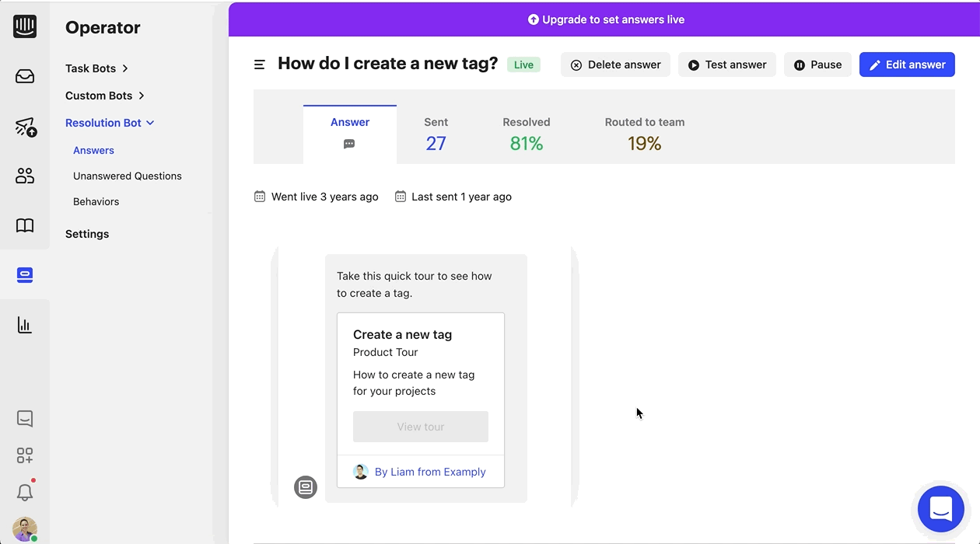Viewport: 980px width, 544px height.
Task: Click the Create a new tag card title
Action: pyautogui.click(x=402, y=335)
